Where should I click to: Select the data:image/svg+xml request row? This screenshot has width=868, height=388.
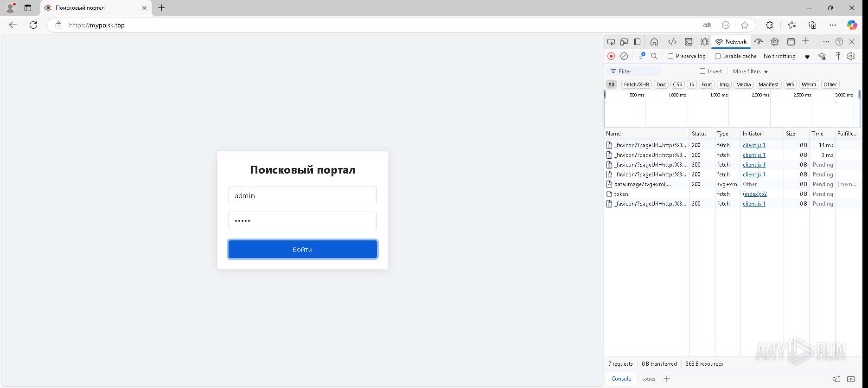[x=733, y=184]
